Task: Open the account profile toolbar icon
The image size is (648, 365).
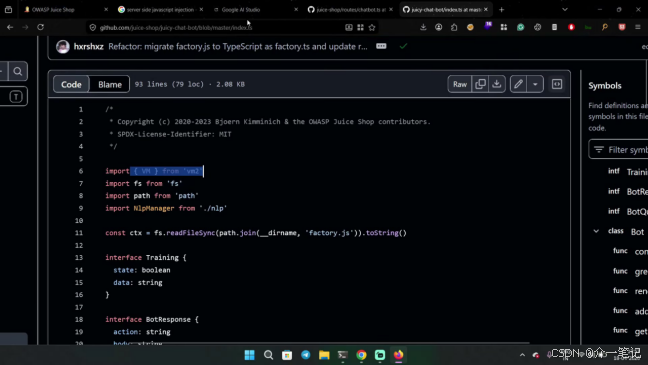Action: (438, 27)
